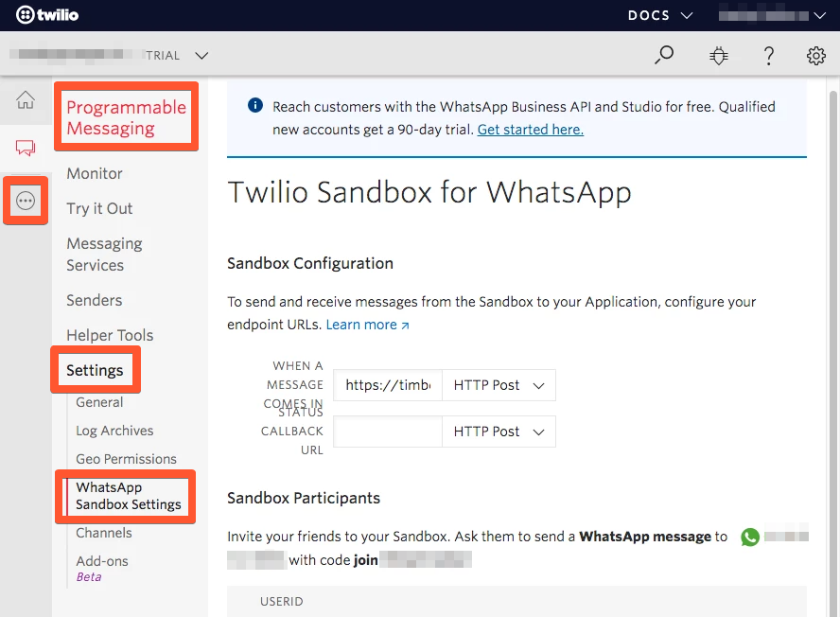840x617 pixels.
Task: Open the user account dropdown chevron
Action: pos(819,15)
